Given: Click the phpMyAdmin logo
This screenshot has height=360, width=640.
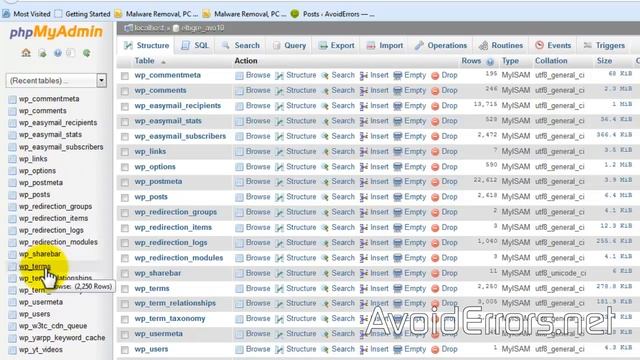Looking at the screenshot, I should click(56, 32).
